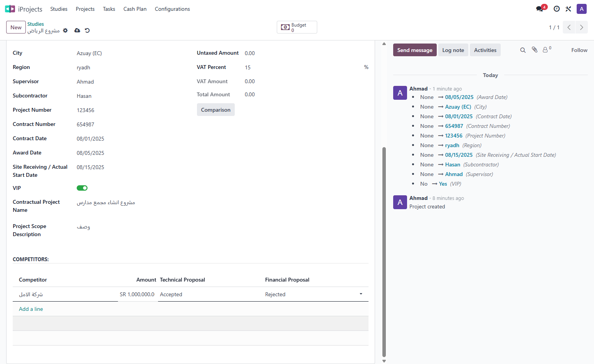Attach files with the paperclip icon
This screenshot has height=364, width=594.
tap(535, 50)
